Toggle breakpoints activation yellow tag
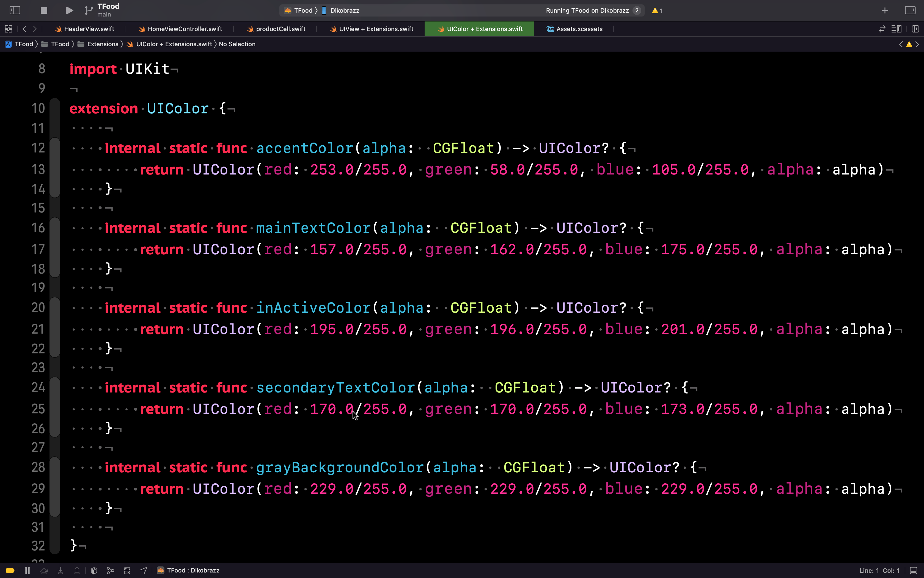The height and width of the screenshot is (578, 924). click(x=10, y=570)
